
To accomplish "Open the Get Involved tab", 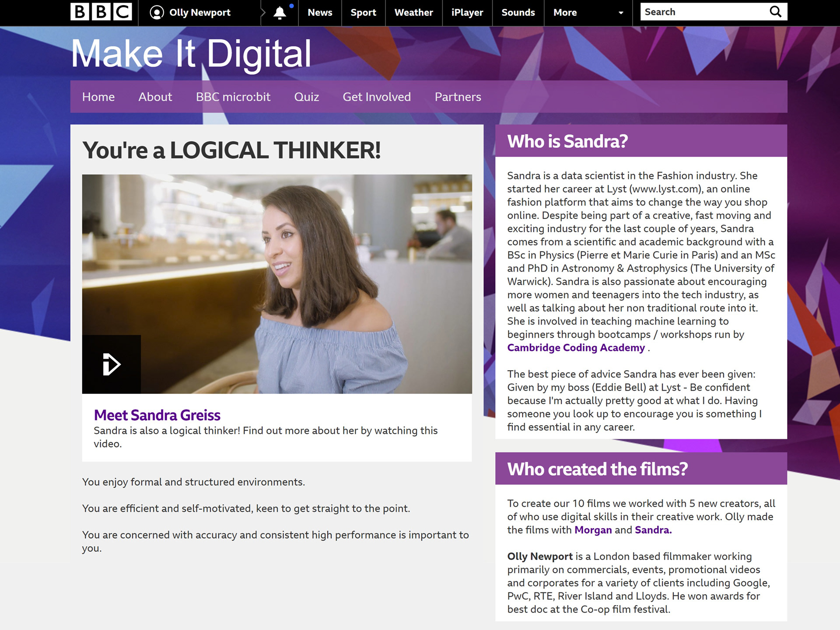I will 376,97.
